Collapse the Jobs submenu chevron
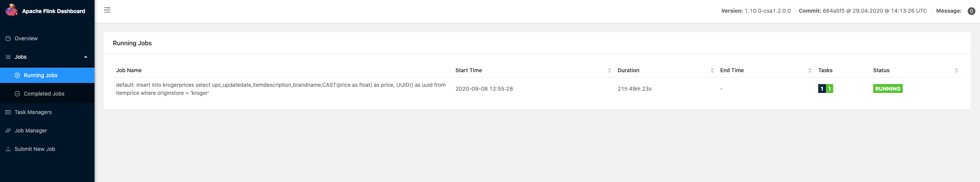 coord(86,57)
